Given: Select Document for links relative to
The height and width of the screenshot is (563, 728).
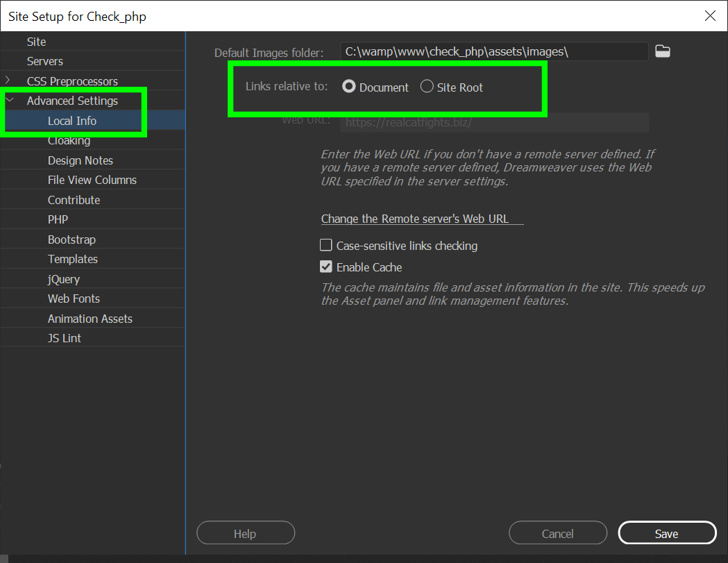Looking at the screenshot, I should click(348, 86).
